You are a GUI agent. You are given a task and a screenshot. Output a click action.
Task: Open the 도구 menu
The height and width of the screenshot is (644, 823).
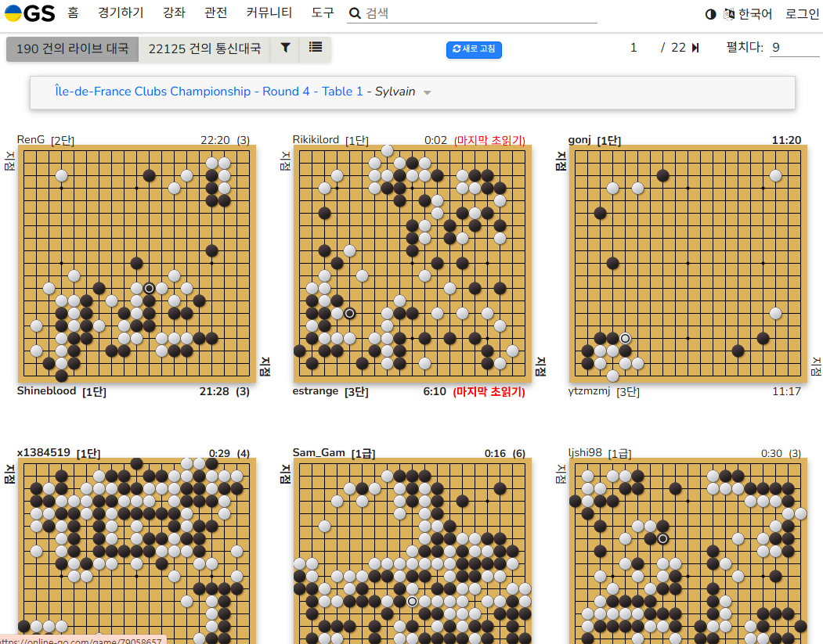pyautogui.click(x=323, y=13)
